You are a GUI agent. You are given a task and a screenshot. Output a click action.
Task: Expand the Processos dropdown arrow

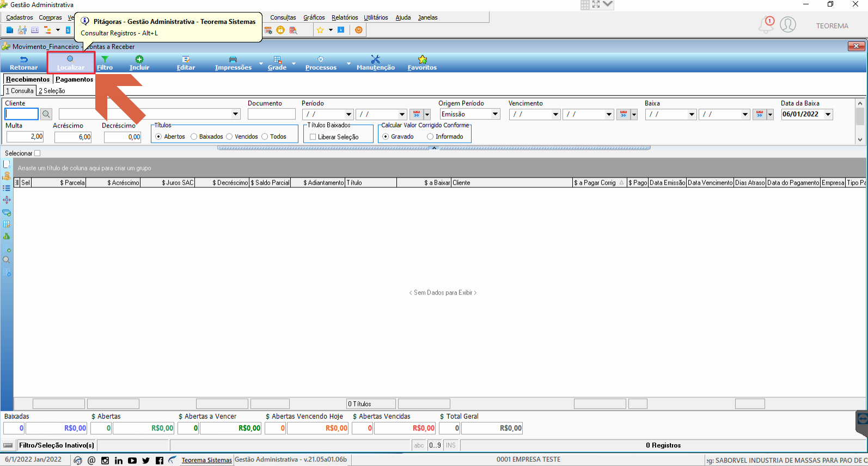[349, 64]
